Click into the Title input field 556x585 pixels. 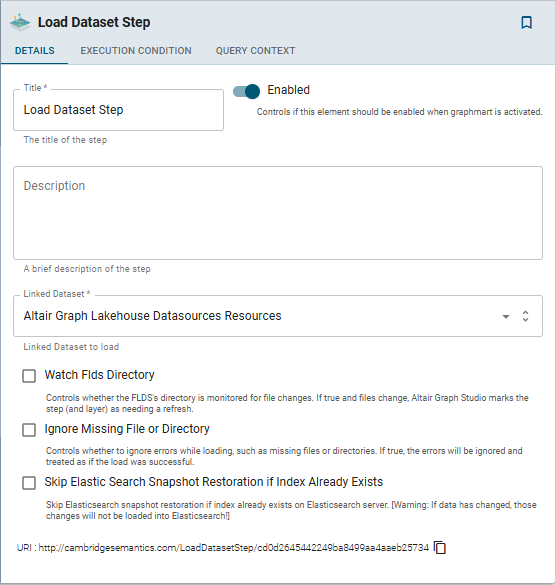[x=118, y=110]
